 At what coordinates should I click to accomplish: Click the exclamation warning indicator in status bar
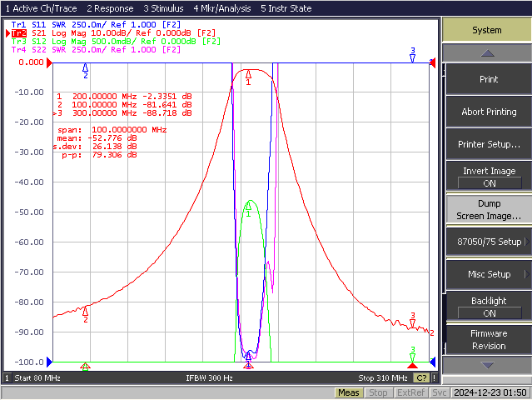(434, 378)
